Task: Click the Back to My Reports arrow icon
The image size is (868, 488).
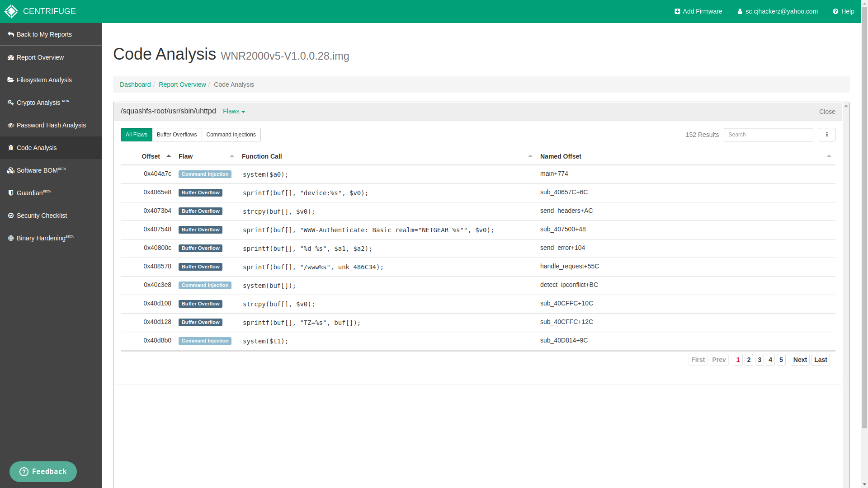Action: [x=11, y=34]
